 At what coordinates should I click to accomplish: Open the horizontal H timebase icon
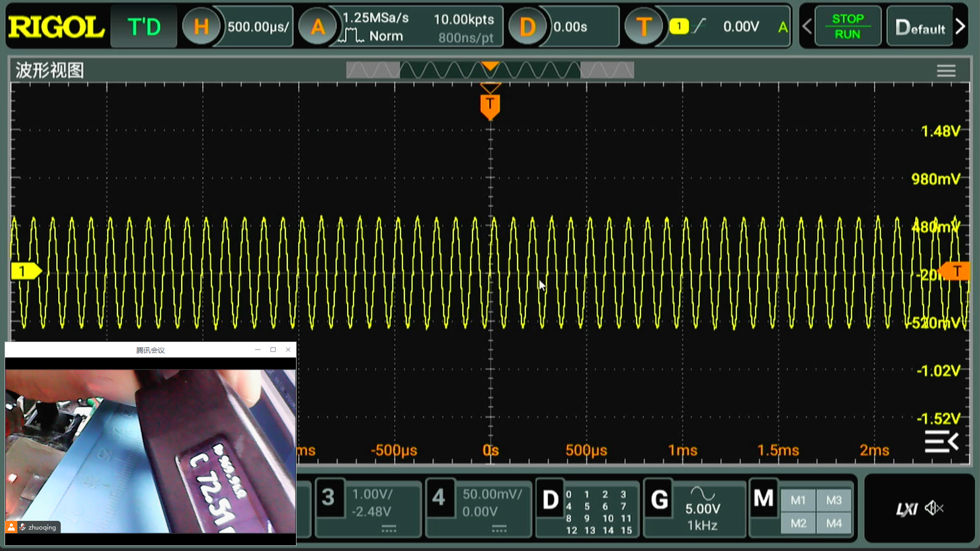(x=201, y=27)
